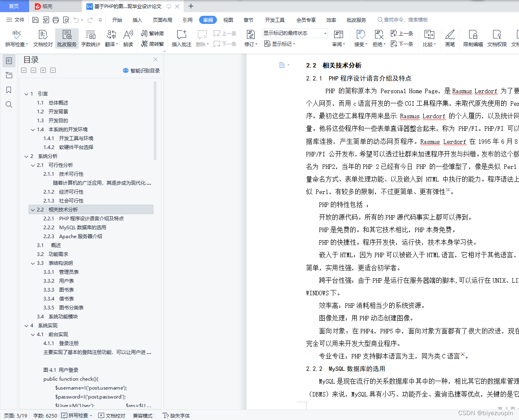
Task: Collapse 1.4 本系统的开发环境 node
Action: point(33,130)
